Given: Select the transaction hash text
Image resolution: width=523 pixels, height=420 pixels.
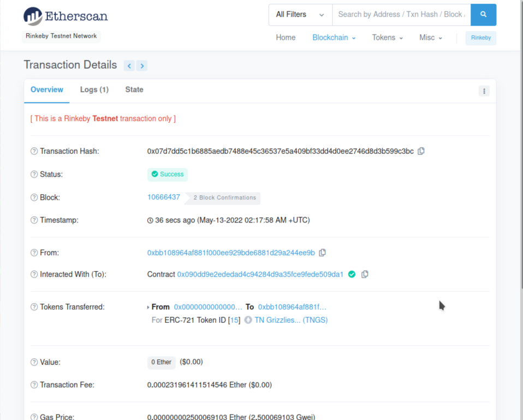Looking at the screenshot, I should point(281,151).
